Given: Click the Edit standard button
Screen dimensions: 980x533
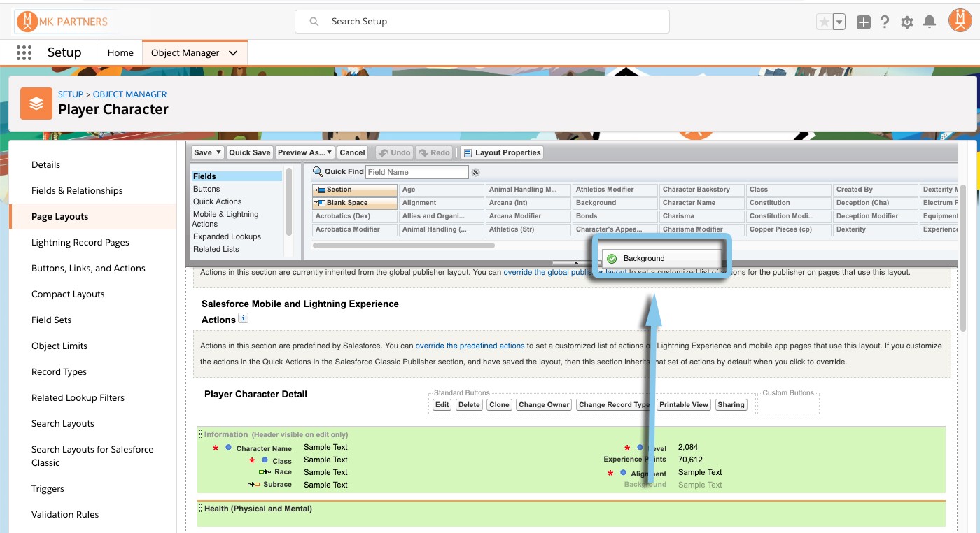Looking at the screenshot, I should tap(442, 404).
